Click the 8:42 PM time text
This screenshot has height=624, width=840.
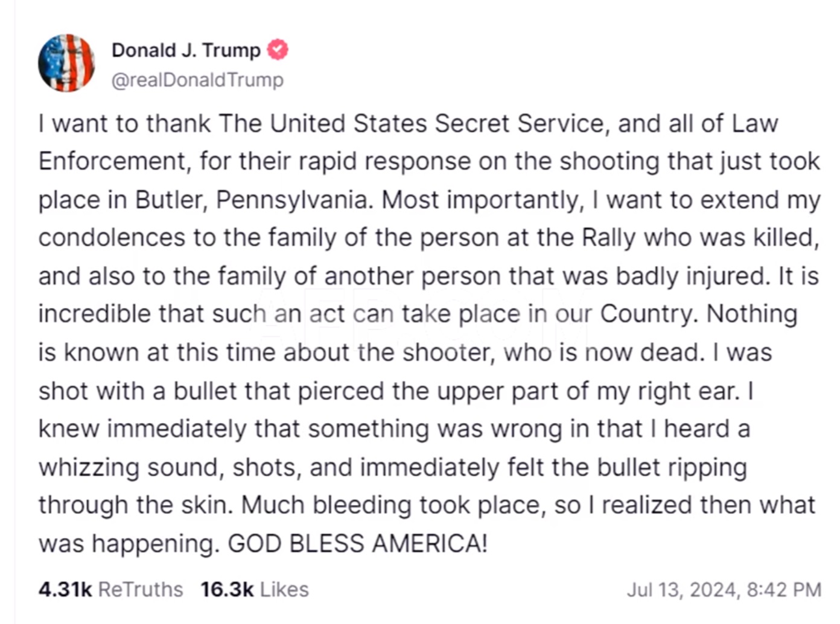[x=784, y=590]
